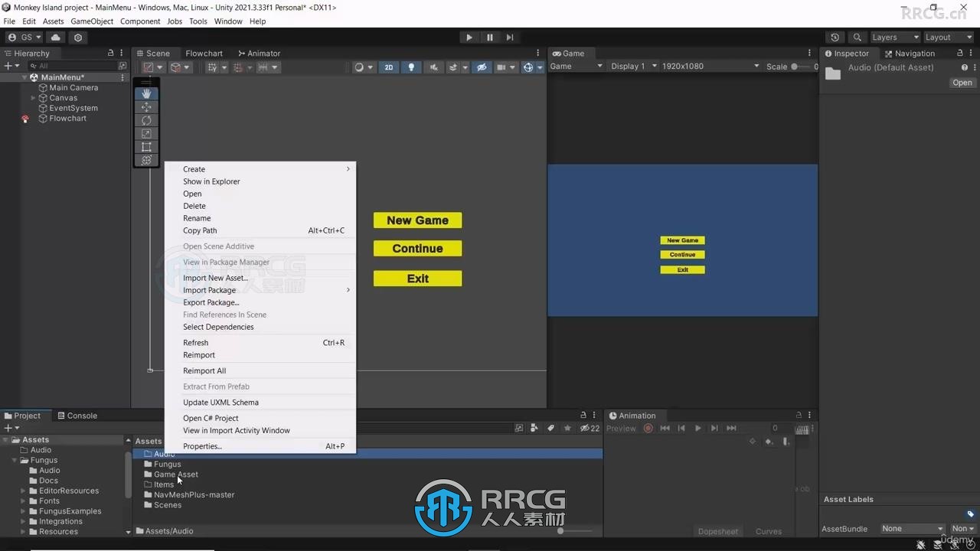Click the search-by-label tag icon in the Project window
This screenshot has height=551, width=980.
[550, 428]
